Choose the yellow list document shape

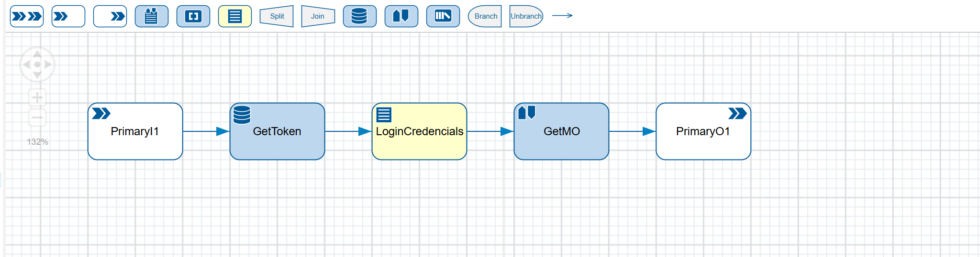235,16
